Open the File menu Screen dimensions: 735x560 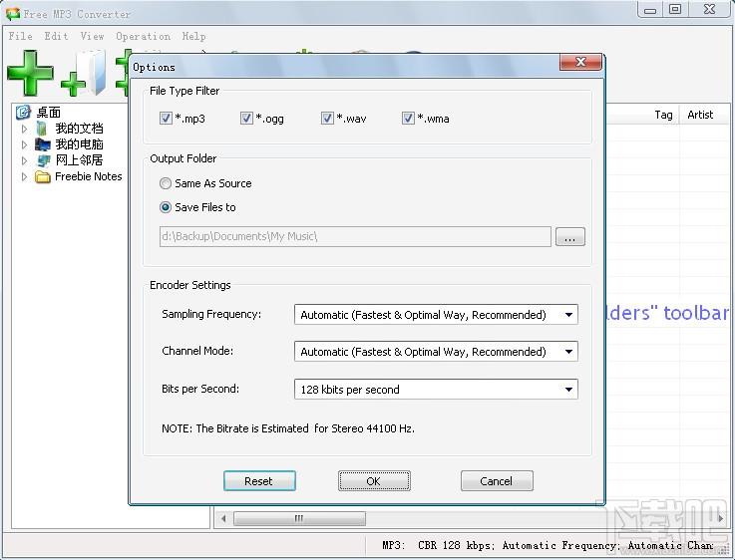pyautogui.click(x=21, y=36)
